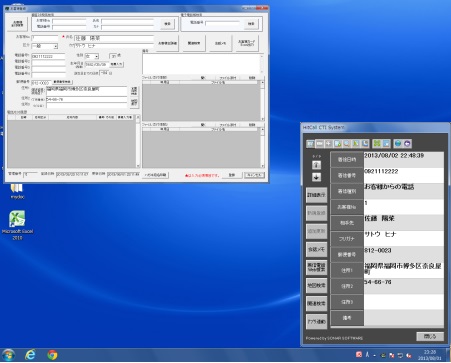
Task: Click the document icon beside the plus icon
Action: [338, 143]
